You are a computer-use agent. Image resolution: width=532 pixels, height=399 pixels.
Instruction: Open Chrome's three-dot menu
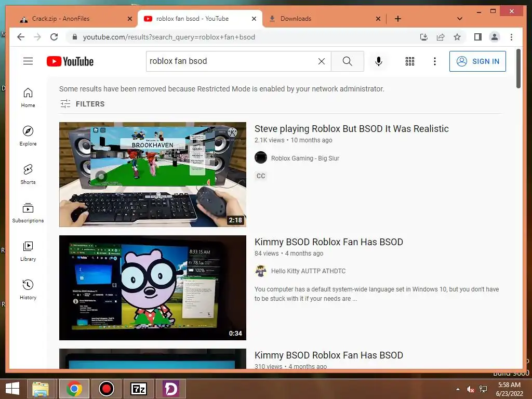[x=511, y=37]
